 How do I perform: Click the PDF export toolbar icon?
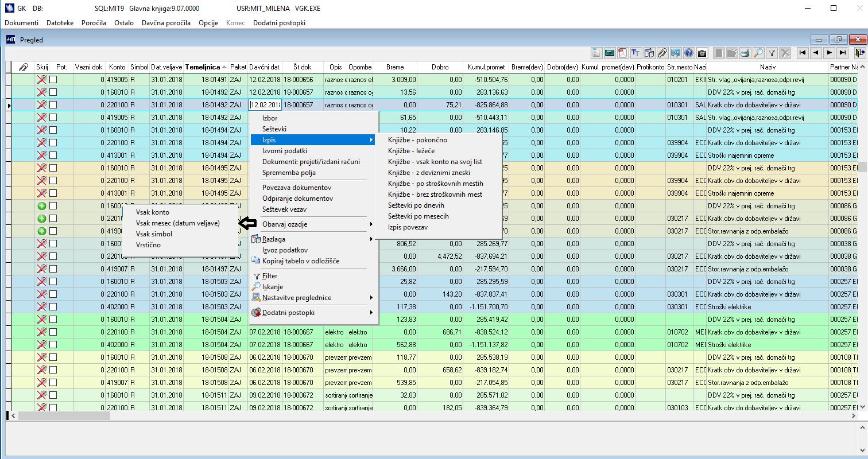pyautogui.click(x=623, y=53)
